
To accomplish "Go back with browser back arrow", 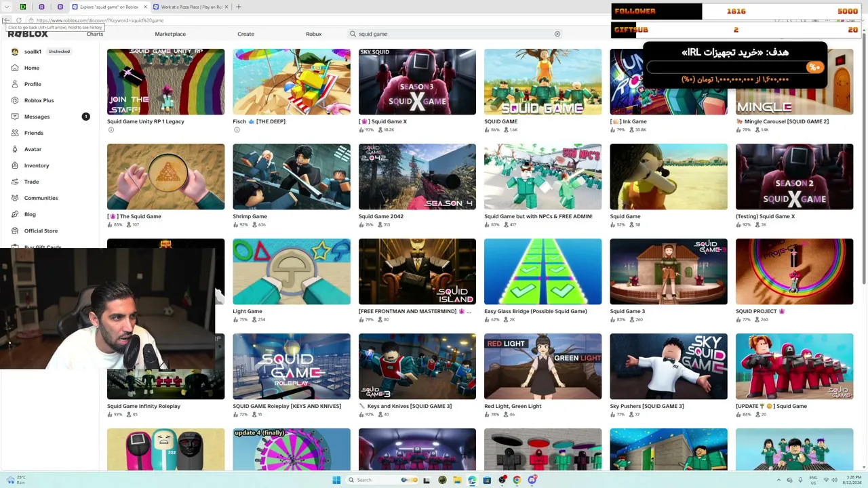I will tap(6, 20).
